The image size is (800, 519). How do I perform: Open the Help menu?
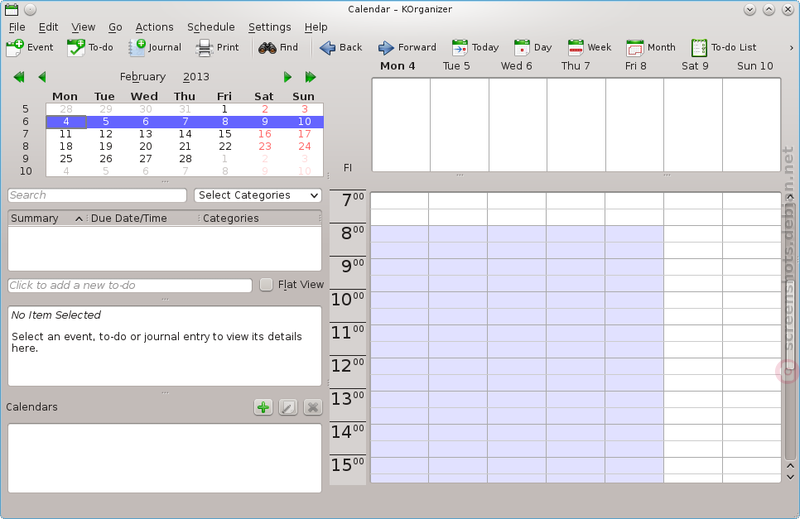(316, 27)
